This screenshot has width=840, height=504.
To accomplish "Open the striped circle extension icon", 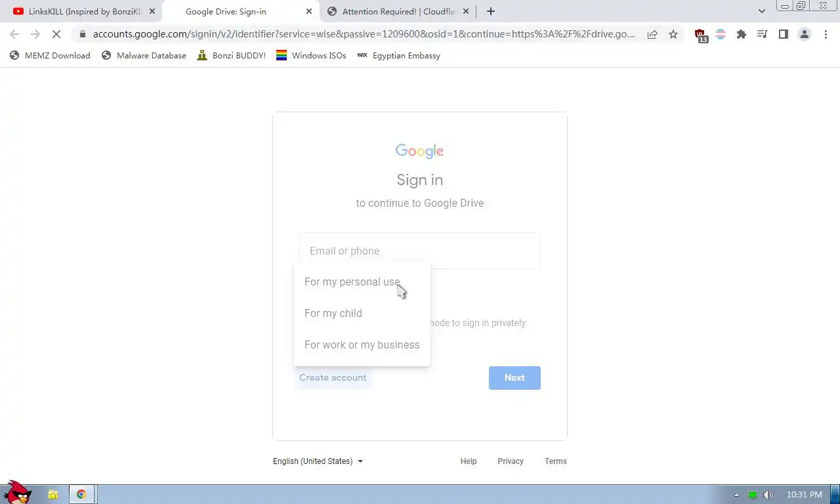I will (x=721, y=34).
